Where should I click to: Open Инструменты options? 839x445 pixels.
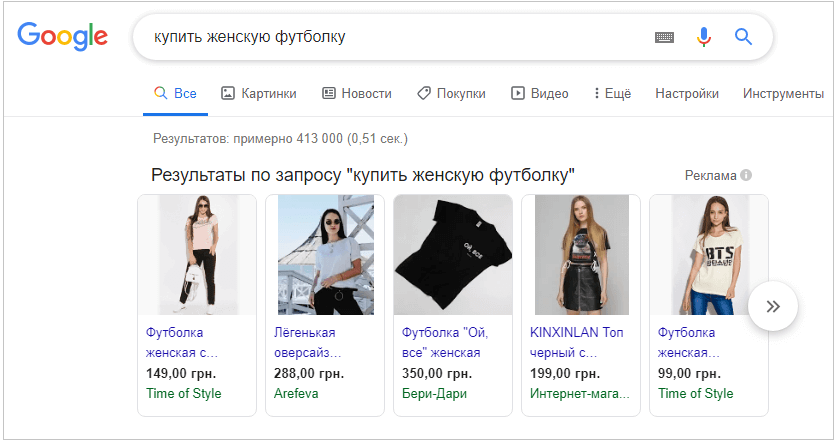click(x=783, y=94)
